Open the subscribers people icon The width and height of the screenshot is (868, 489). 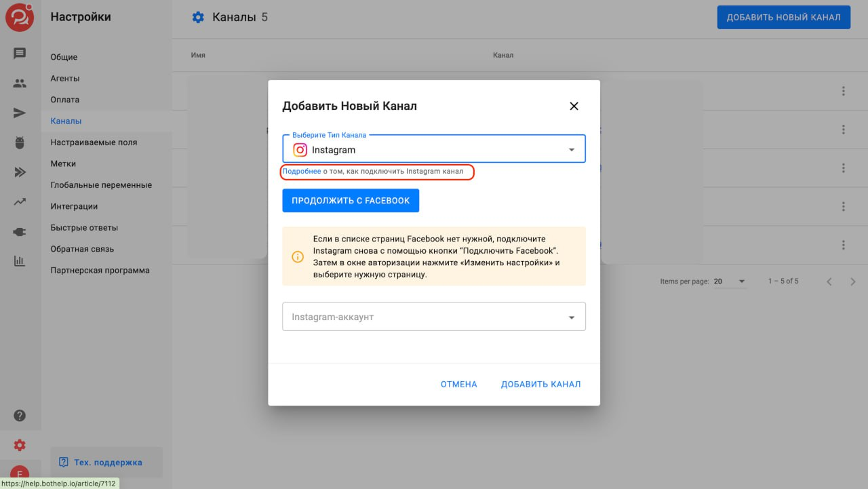[20, 83]
